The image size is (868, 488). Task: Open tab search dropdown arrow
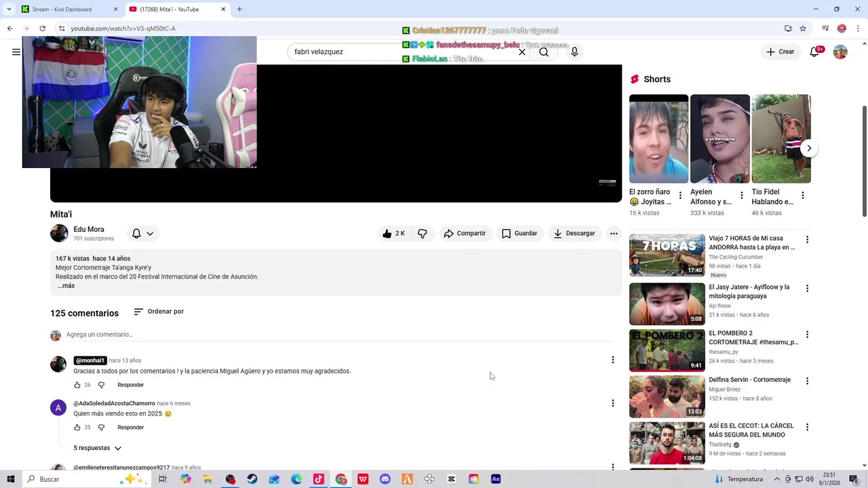click(x=9, y=9)
